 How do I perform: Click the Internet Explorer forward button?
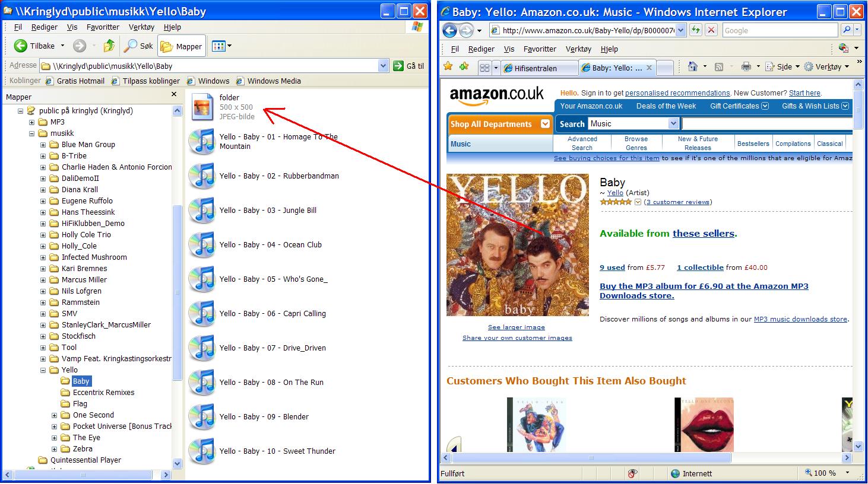pyautogui.click(x=467, y=30)
